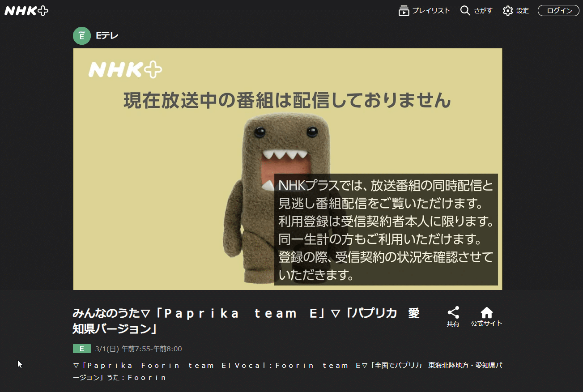
Task: Click the ログイン button
Action: pyautogui.click(x=558, y=11)
